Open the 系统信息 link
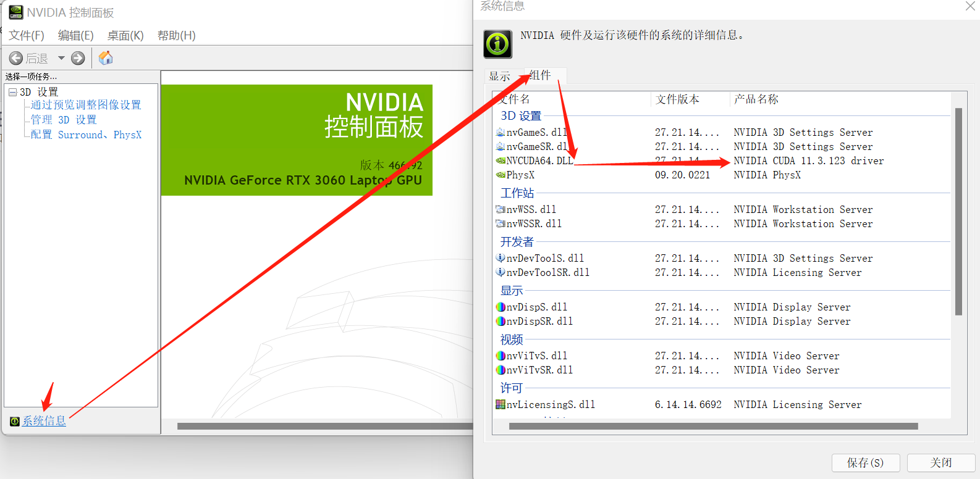 pyautogui.click(x=44, y=421)
